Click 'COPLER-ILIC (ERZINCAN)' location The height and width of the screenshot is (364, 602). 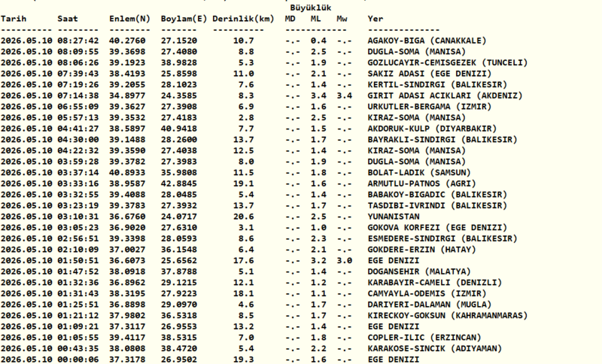[424, 338]
